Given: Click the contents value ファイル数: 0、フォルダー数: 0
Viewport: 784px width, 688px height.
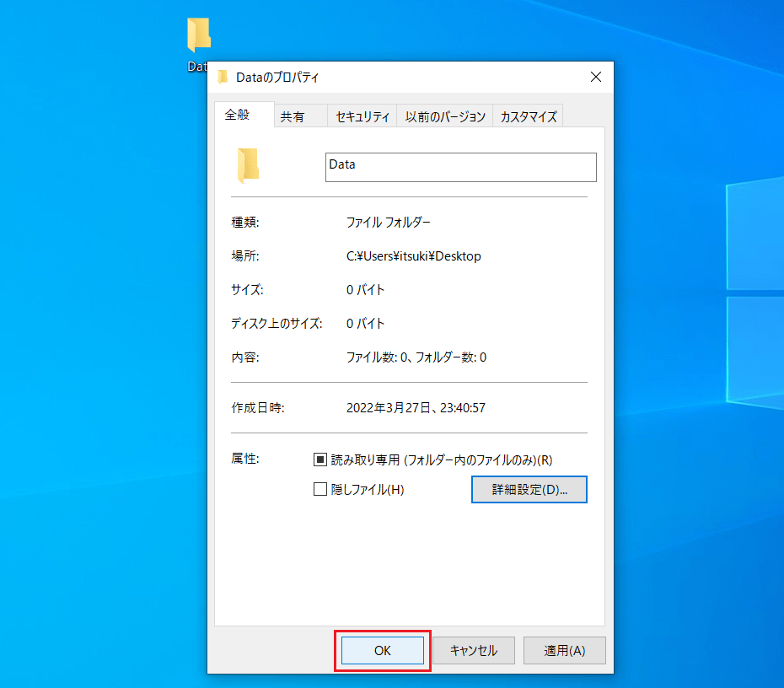Looking at the screenshot, I should coord(416,357).
